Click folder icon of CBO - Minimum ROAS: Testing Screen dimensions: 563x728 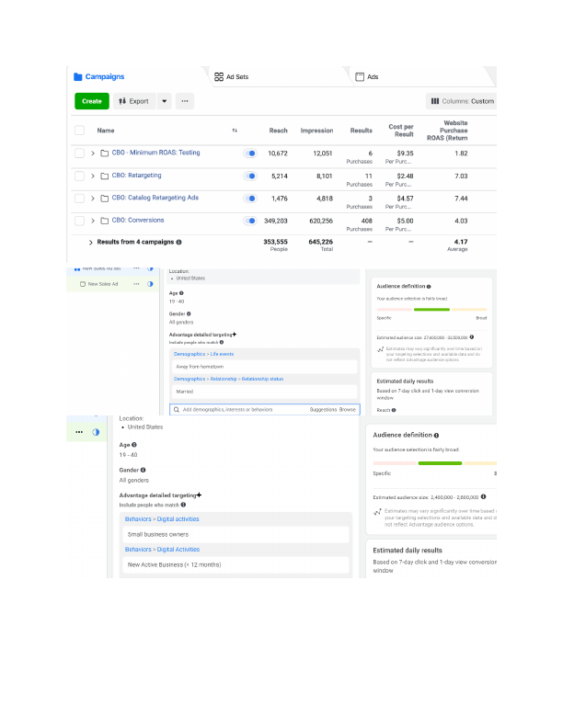click(x=105, y=154)
